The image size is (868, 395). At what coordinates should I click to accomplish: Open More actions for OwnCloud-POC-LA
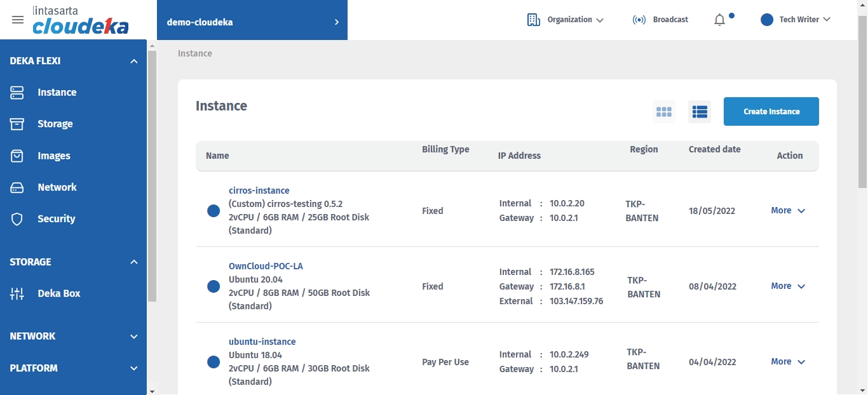coord(788,286)
